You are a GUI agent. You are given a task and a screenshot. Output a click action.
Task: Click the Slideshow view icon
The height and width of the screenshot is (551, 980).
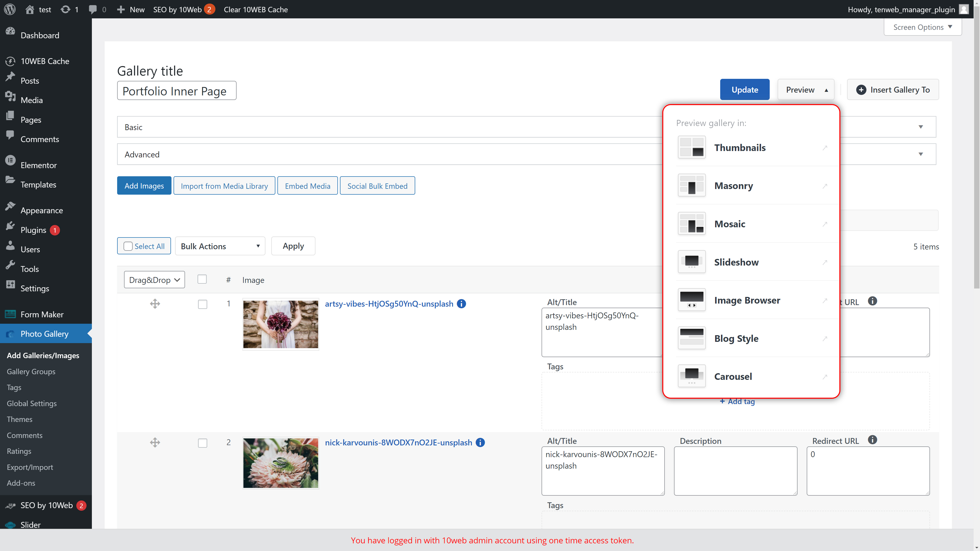click(692, 262)
